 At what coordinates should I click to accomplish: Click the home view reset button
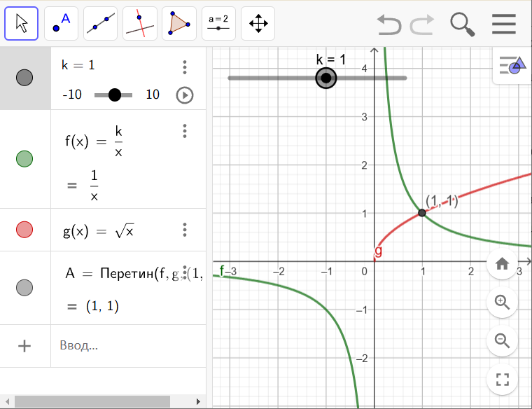click(x=502, y=264)
